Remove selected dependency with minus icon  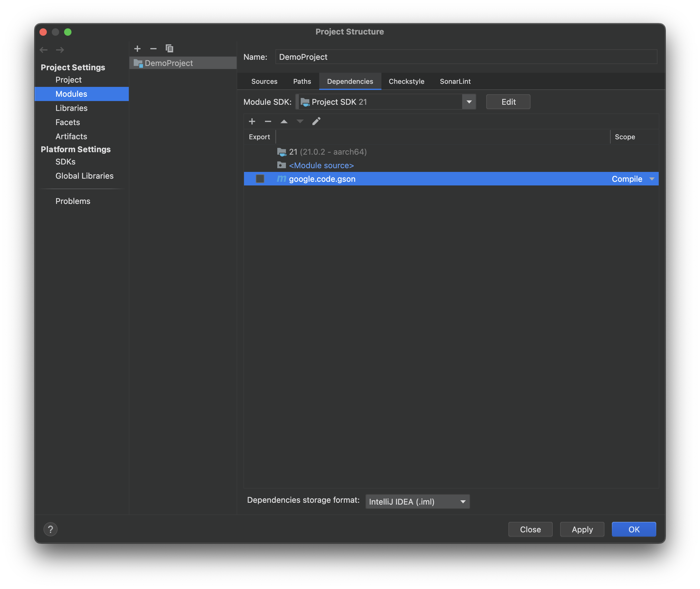coord(268,122)
